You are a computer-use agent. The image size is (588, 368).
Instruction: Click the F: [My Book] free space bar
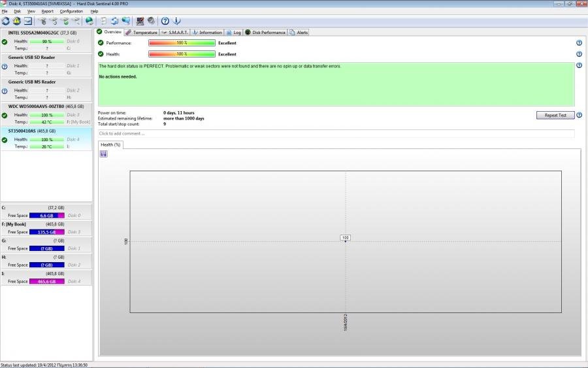[x=47, y=232]
